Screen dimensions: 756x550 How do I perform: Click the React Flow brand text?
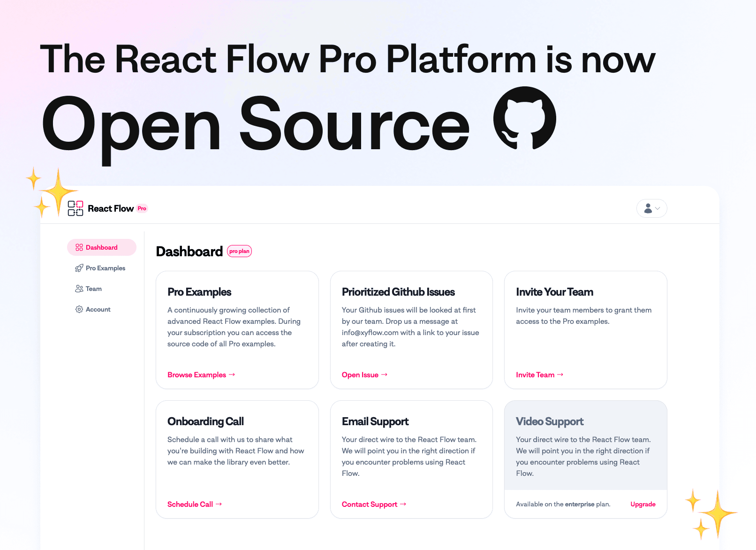pyautogui.click(x=111, y=208)
